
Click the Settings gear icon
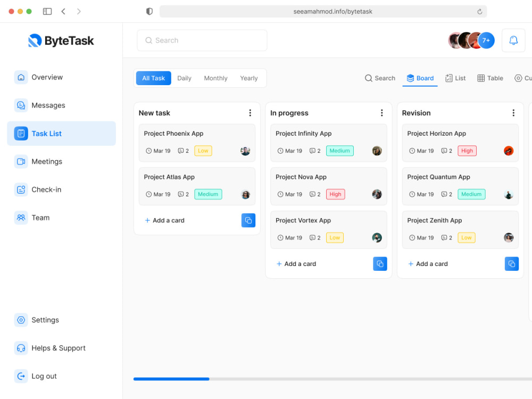(x=21, y=320)
